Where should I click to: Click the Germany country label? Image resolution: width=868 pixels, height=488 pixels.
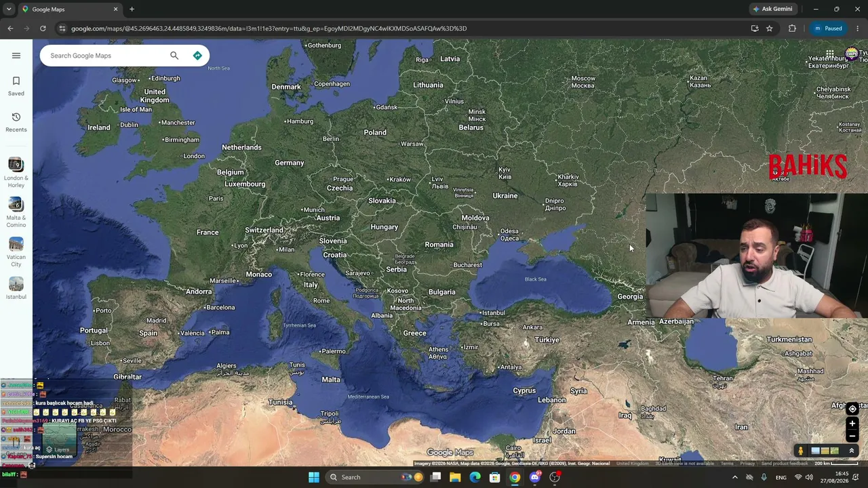pyautogui.click(x=290, y=163)
